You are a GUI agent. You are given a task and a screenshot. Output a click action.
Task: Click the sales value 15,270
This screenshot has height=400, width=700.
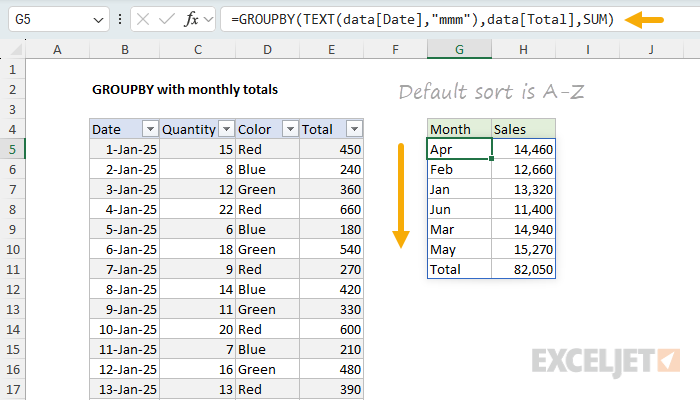(x=524, y=249)
